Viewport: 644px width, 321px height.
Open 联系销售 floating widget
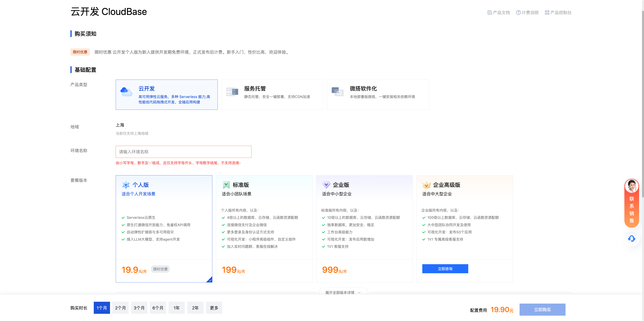632,203
